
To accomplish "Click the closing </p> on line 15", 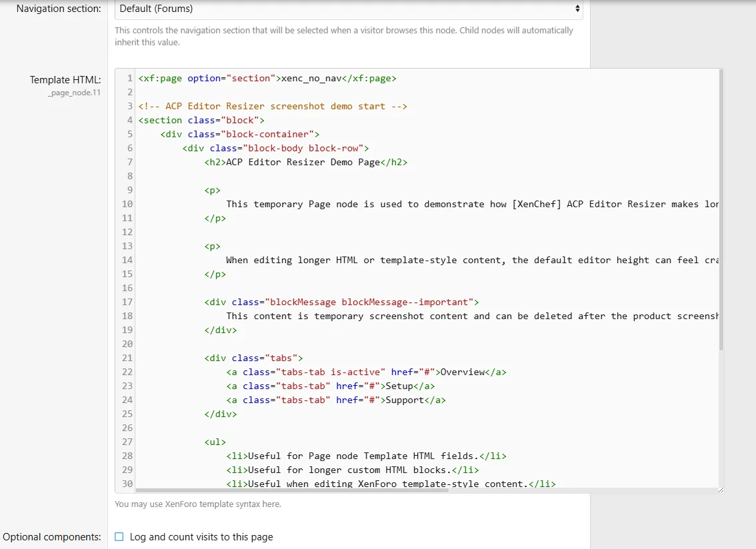I will 215,274.
